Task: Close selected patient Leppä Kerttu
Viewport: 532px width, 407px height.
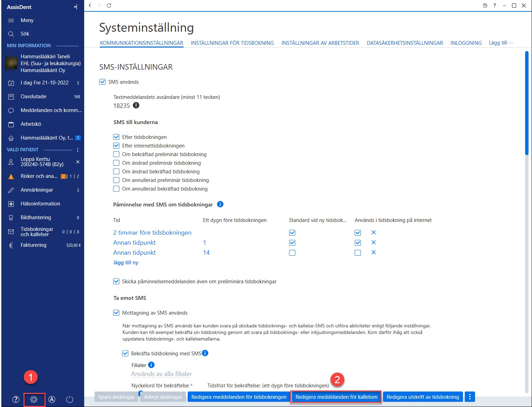Action: (x=78, y=162)
